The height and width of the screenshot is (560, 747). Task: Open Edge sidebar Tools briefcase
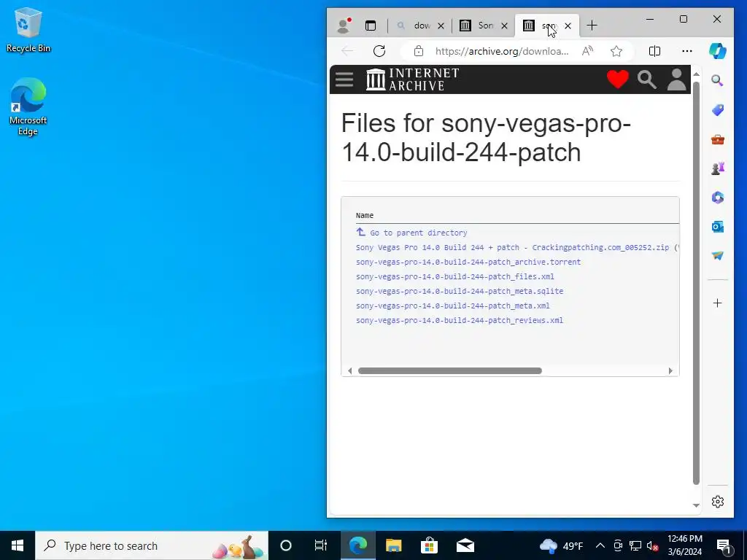pyautogui.click(x=718, y=139)
